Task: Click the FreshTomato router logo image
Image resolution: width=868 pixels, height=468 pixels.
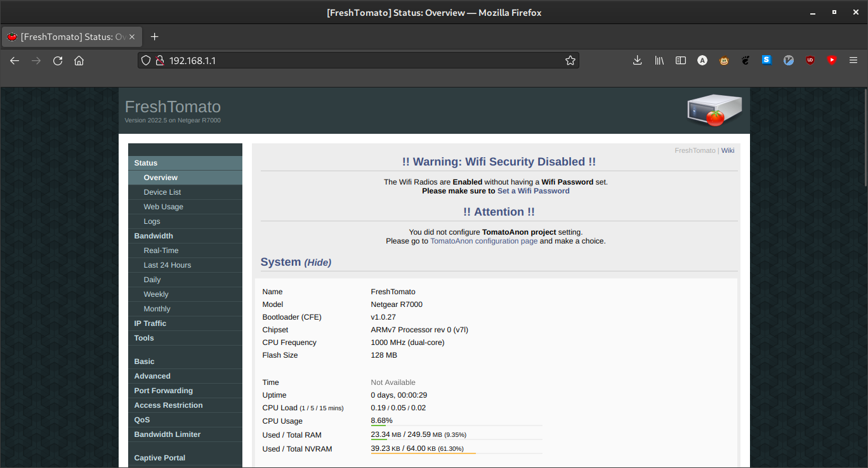Action: 715,110
